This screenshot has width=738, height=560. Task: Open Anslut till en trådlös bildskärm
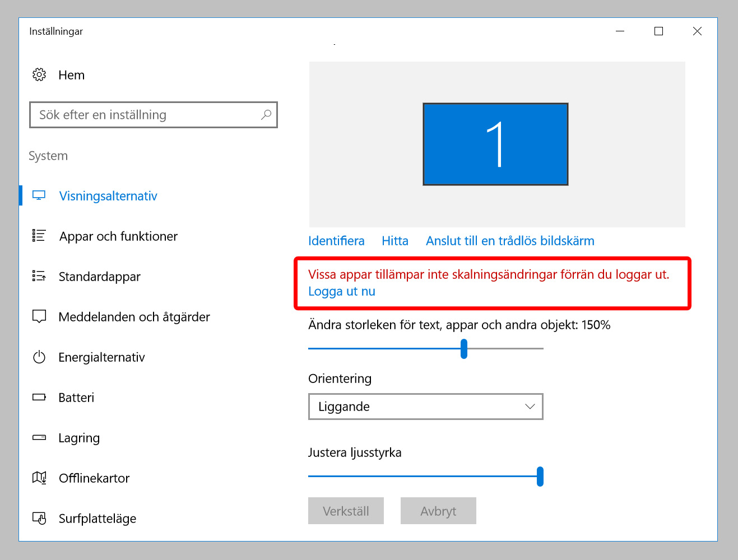click(x=510, y=241)
